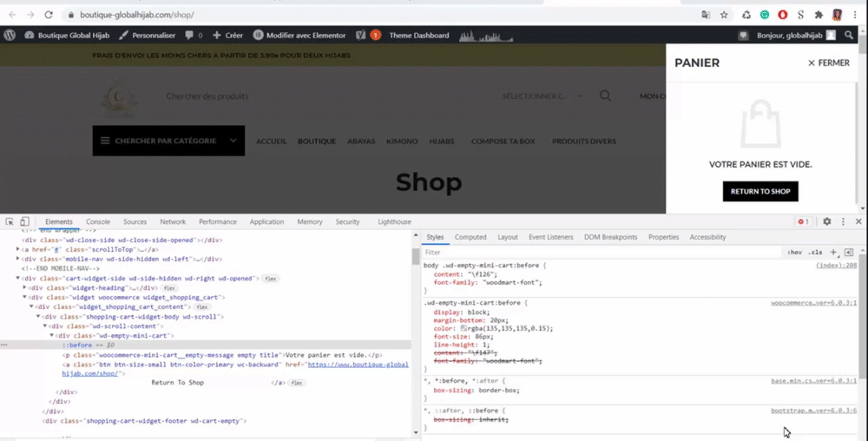Click the flex badge on cart-widget-side div
868x441 pixels.
tap(271, 279)
